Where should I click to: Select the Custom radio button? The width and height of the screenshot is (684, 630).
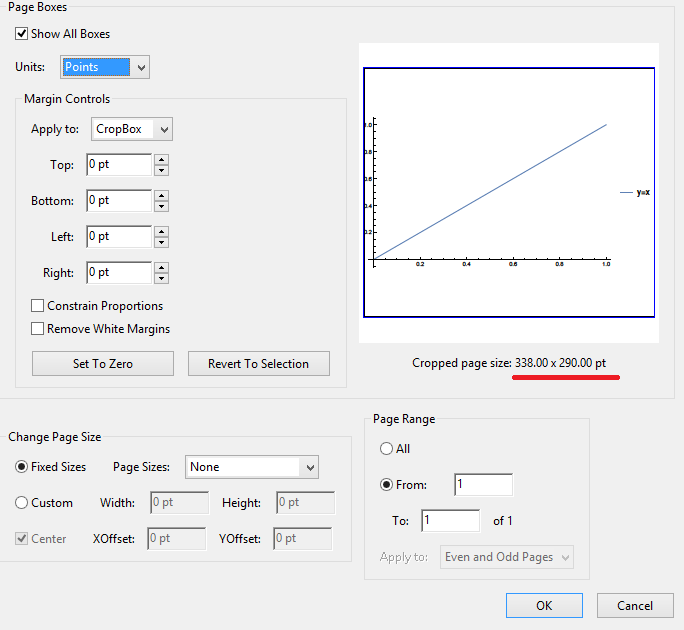click(x=21, y=503)
